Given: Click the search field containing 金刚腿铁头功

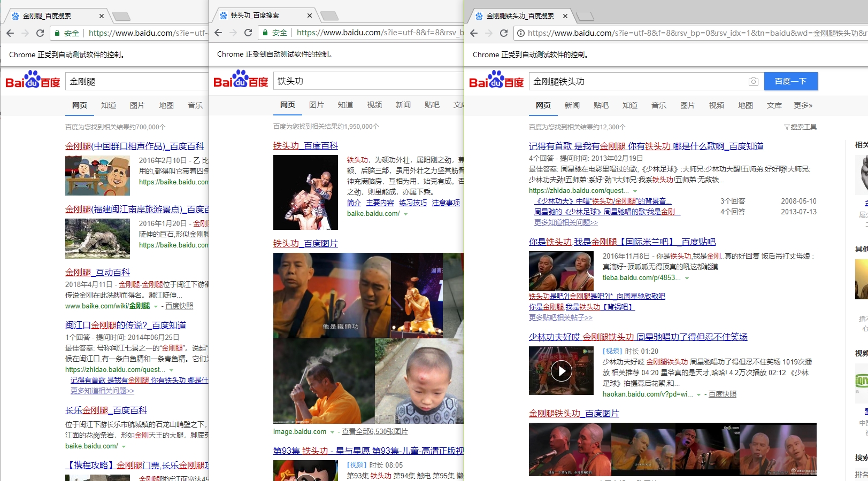Looking at the screenshot, I should coord(636,81).
